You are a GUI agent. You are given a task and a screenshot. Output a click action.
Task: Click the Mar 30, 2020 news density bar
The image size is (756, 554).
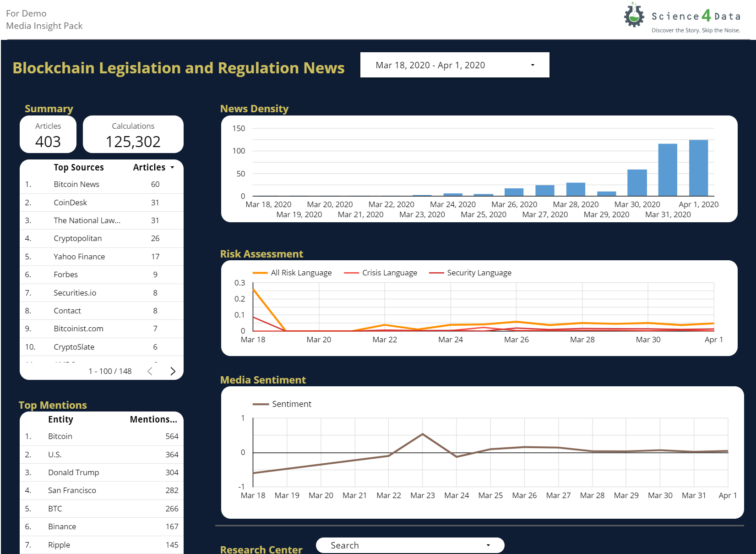(x=637, y=183)
